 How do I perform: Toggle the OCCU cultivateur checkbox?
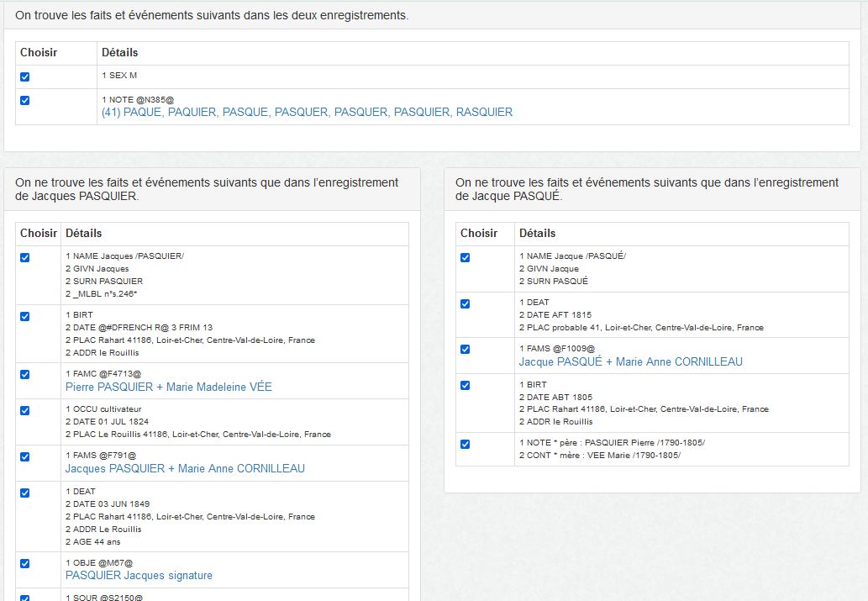(24, 410)
